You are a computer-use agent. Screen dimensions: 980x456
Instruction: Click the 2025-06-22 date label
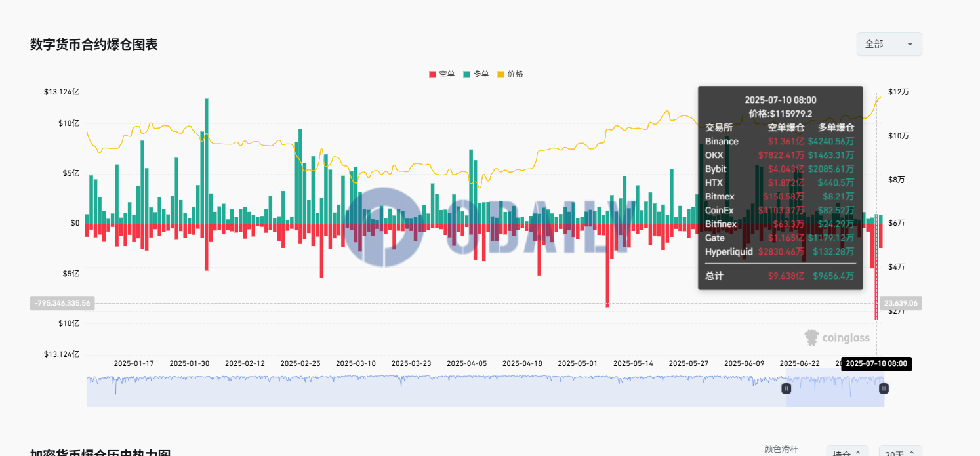point(800,363)
